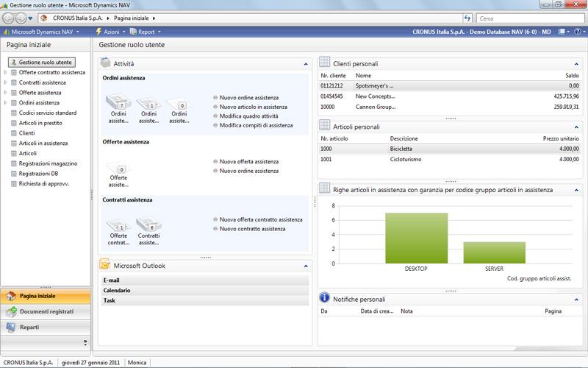588x368 pixels.
Task: Collapse the Microsoft Outlook panel
Action: coord(306,266)
